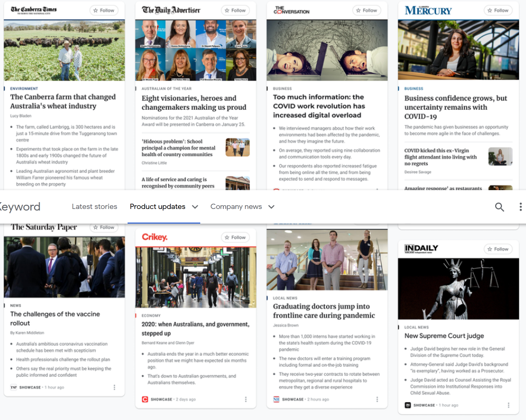
Task: Read the New Supreme Court judge article
Action: pos(444,336)
